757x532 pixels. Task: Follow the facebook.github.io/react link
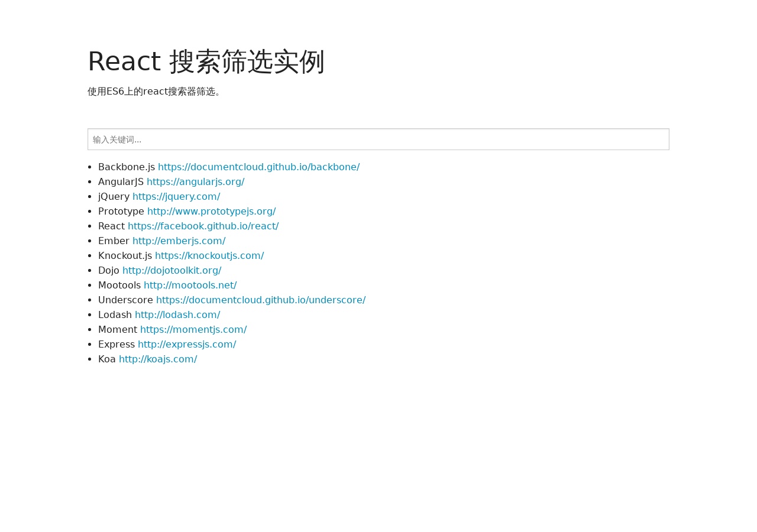point(203,226)
